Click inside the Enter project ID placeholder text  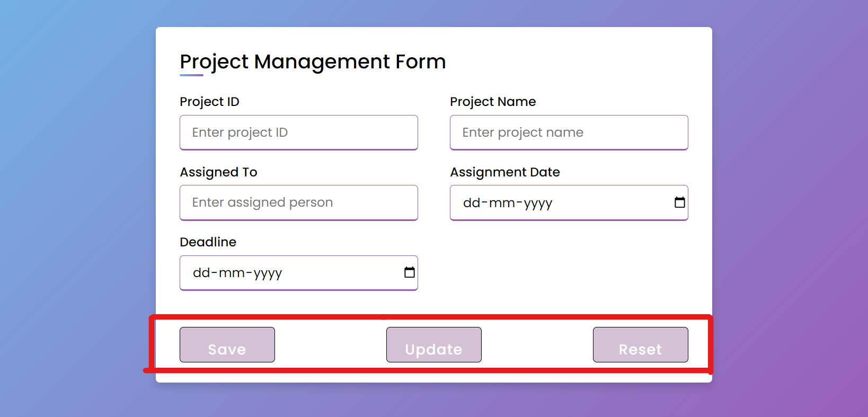(240, 132)
